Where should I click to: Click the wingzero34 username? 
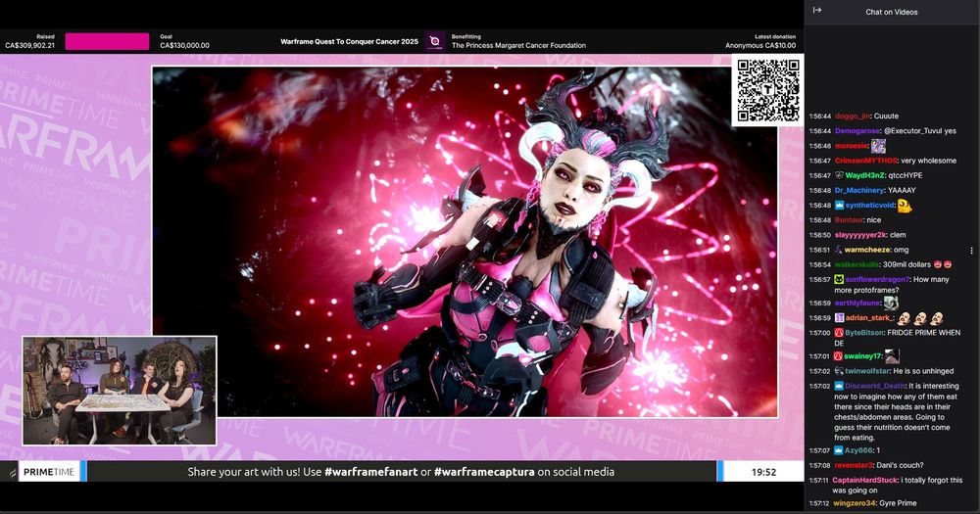point(855,503)
